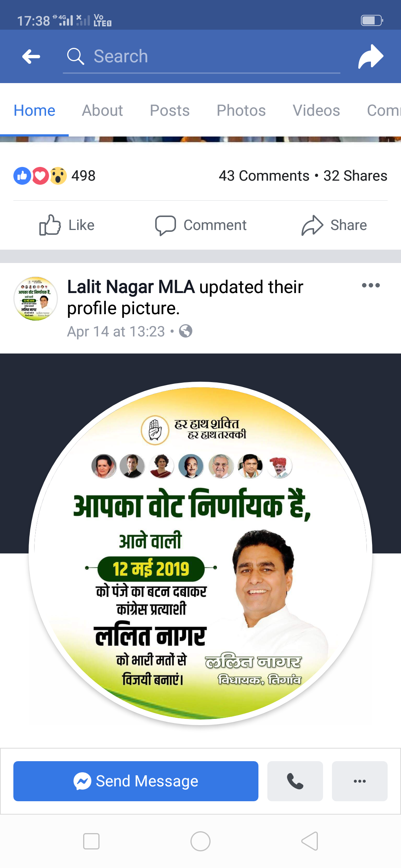
Task: Tap the Android recent apps square
Action: coord(91,841)
